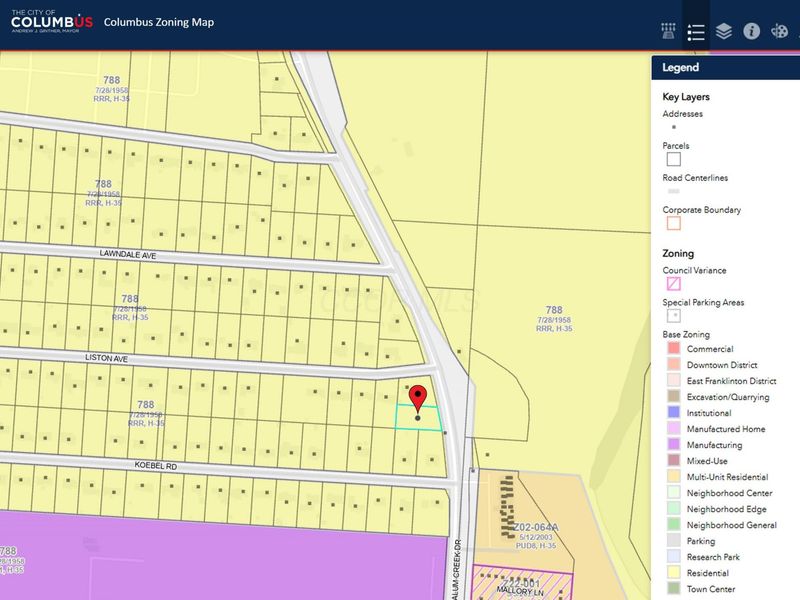Click the Special Parking Areas legend box
Screen dimensions: 800x600
(x=673, y=316)
